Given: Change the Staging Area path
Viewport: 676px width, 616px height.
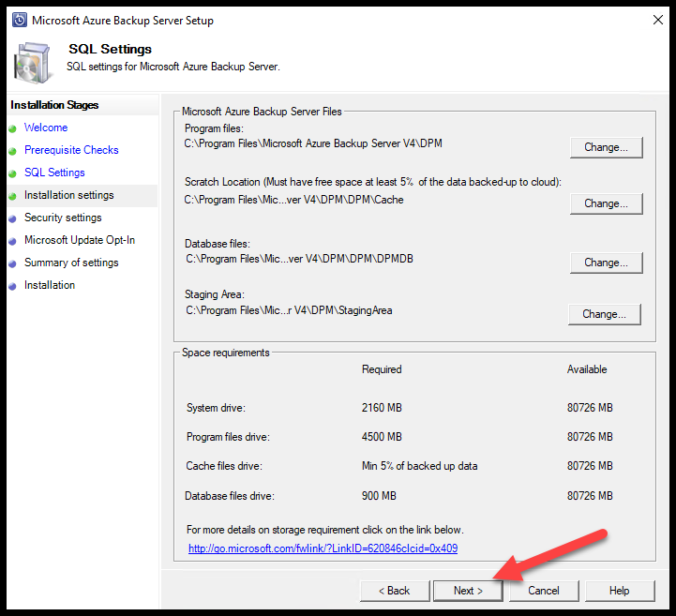Looking at the screenshot, I should point(605,314).
